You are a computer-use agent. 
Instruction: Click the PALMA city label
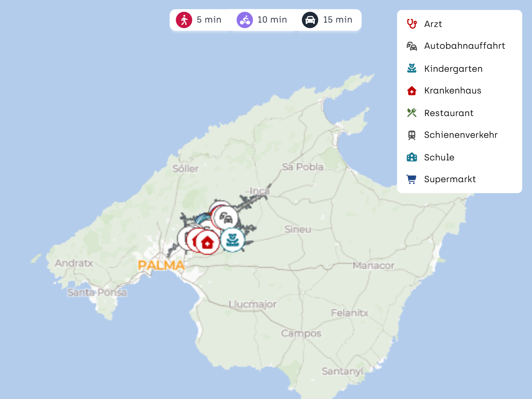pos(161,265)
